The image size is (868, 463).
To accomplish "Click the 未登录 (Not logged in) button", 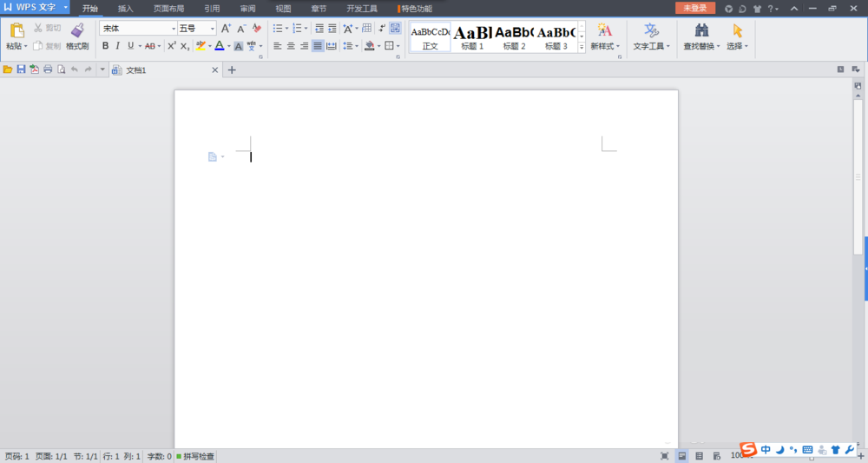I will (695, 8).
